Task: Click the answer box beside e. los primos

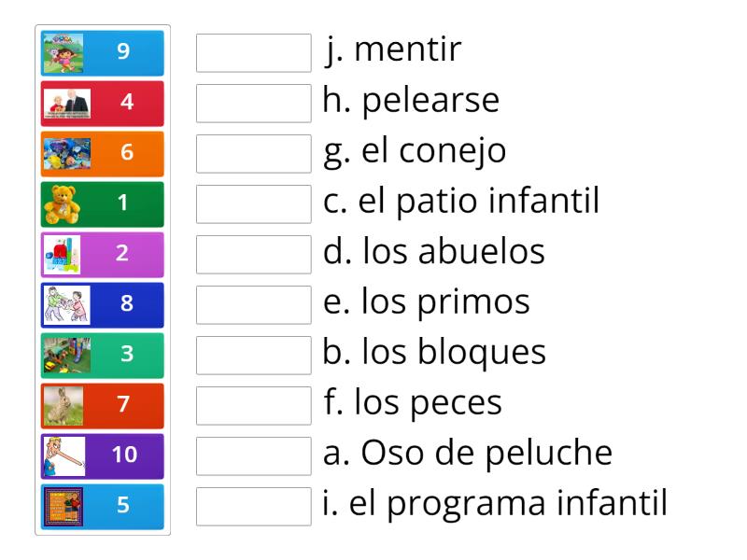Action: click(x=254, y=301)
